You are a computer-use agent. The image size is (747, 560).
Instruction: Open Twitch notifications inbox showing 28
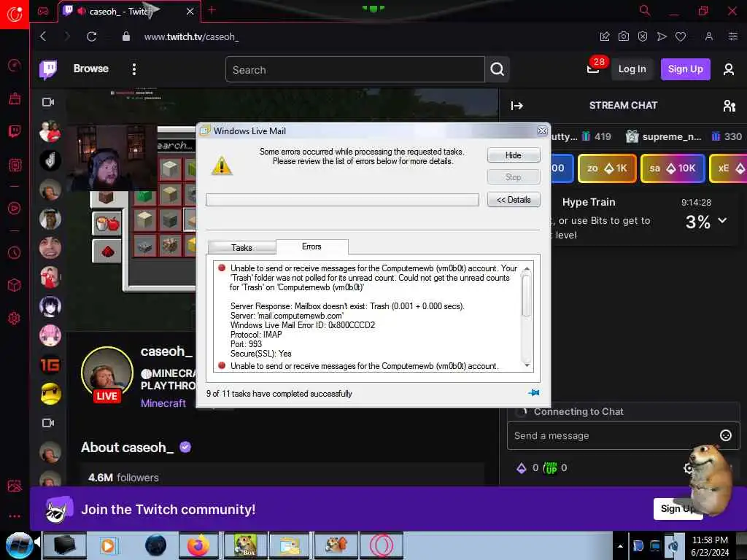[593, 69]
